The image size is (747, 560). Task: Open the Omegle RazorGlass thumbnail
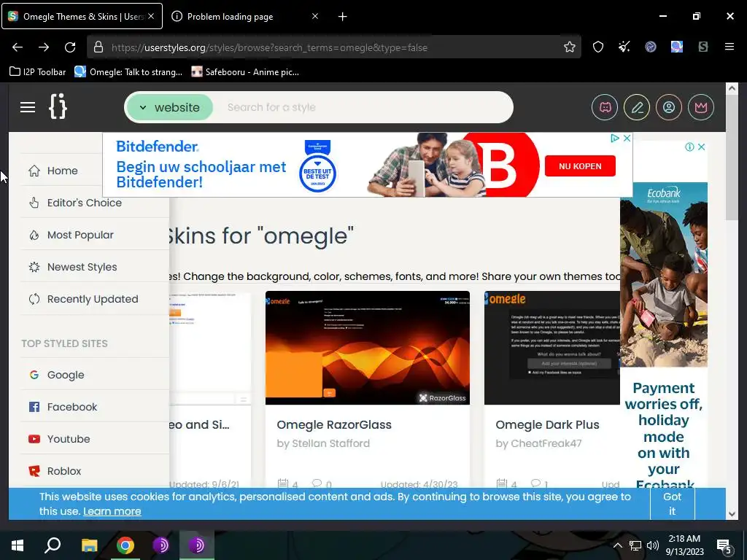click(x=368, y=348)
